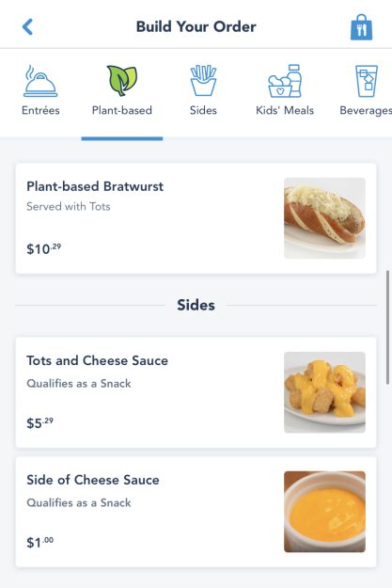392x588 pixels.
Task: Select the Sides category tab label
Action: point(203,110)
